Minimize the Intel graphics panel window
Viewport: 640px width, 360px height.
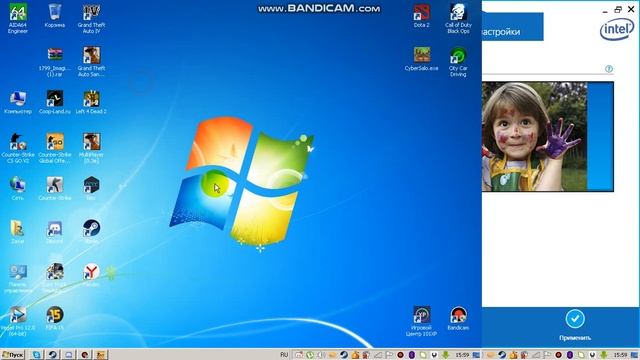605,10
